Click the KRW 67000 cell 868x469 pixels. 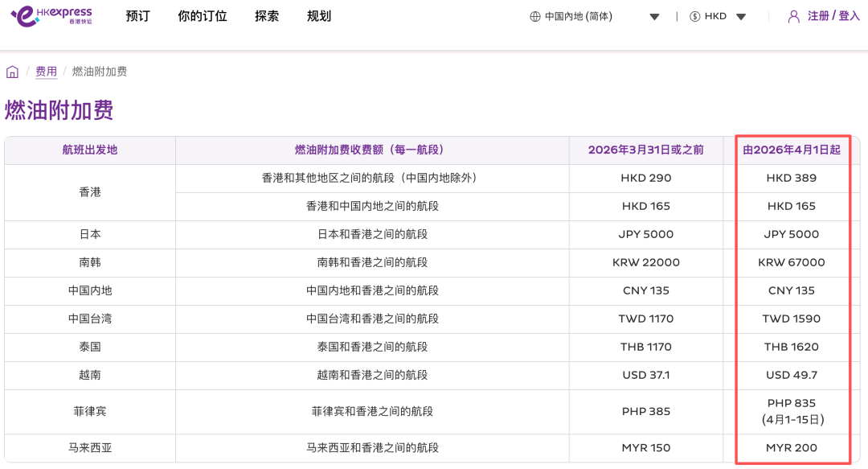(792, 263)
